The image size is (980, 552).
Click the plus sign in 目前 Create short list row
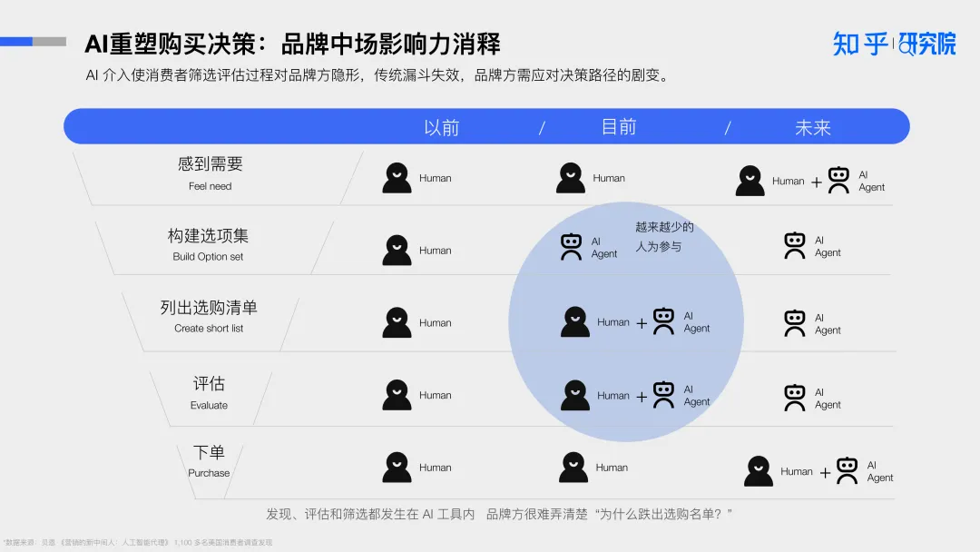click(642, 323)
